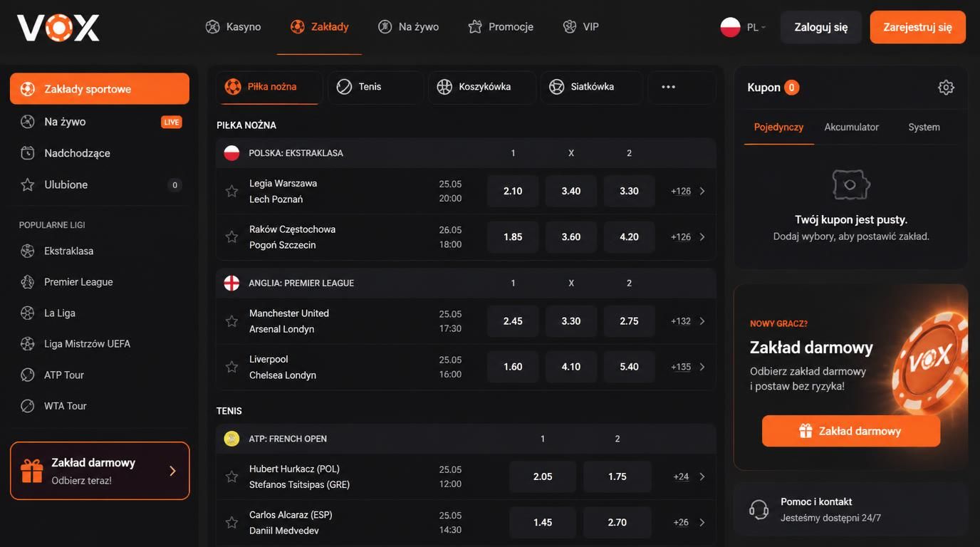Click the Kasyno icon in top nav
This screenshot has height=547, width=980.
[x=212, y=27]
